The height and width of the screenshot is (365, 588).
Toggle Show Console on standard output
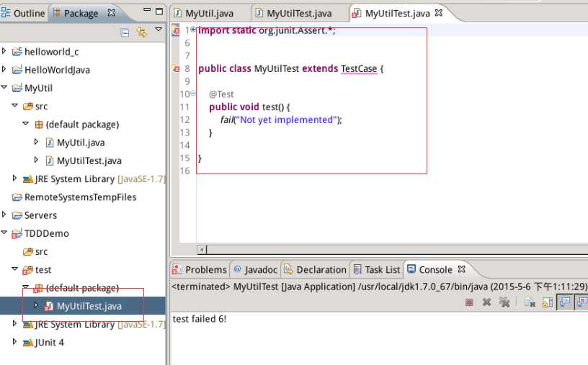click(564, 302)
